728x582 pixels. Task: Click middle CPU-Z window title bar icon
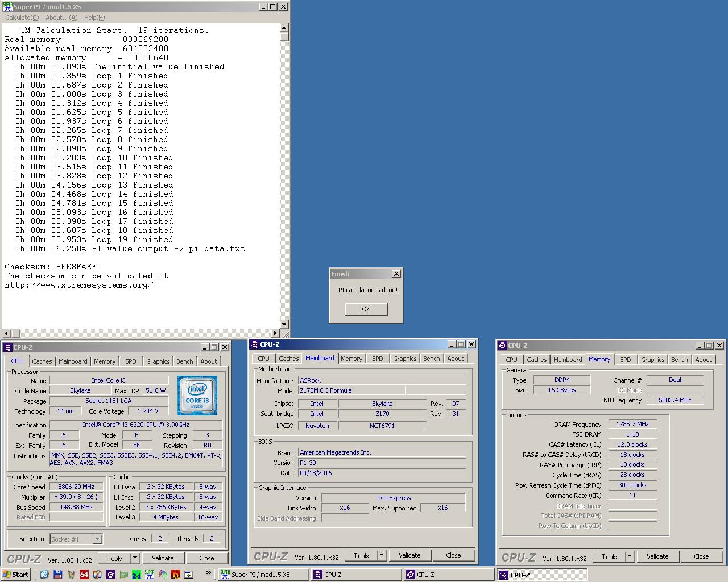(255, 344)
